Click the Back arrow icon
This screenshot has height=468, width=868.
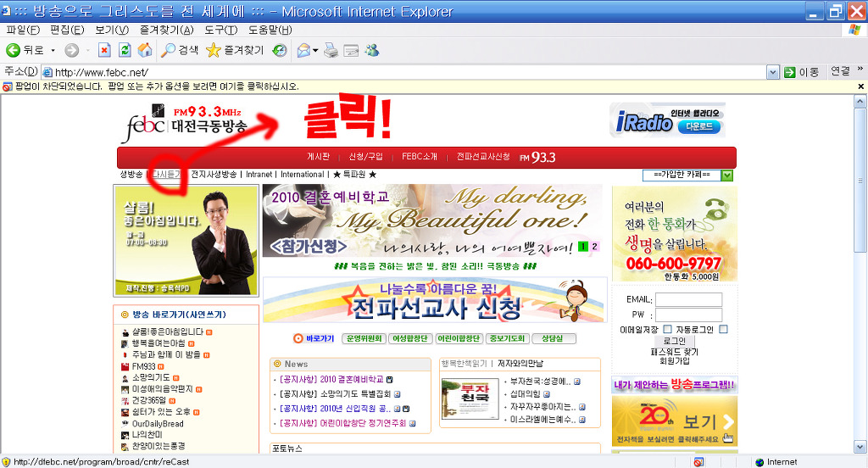pos(13,50)
